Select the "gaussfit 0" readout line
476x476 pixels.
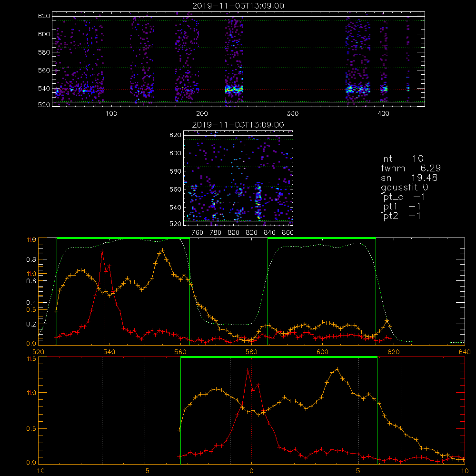pyautogui.click(x=405, y=187)
